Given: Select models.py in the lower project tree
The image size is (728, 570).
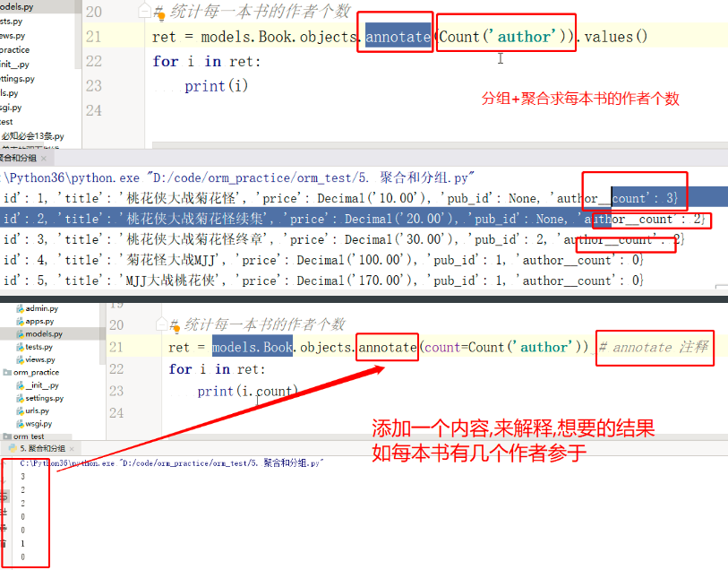Looking at the screenshot, I should 44,334.
